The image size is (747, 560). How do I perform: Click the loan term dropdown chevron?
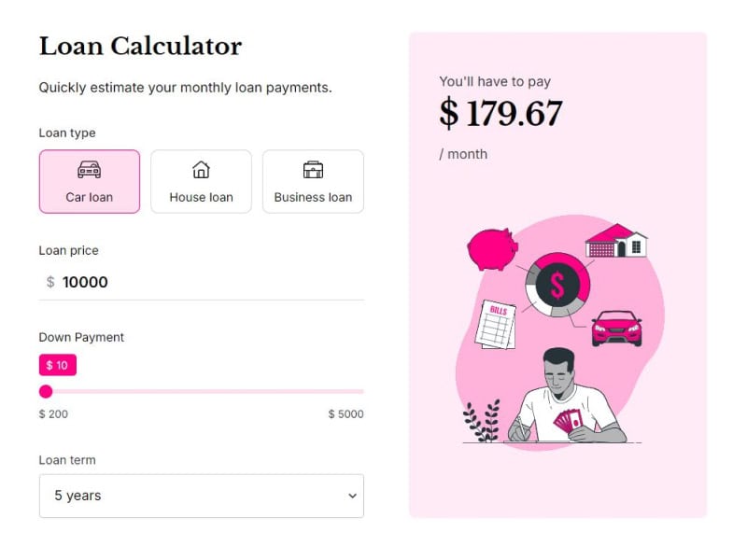coord(352,496)
